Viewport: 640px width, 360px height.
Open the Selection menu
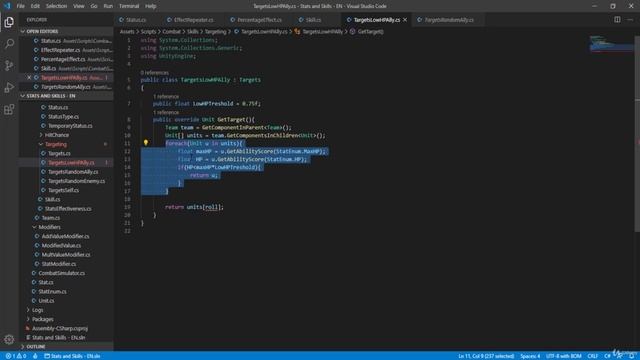(x=56, y=6)
